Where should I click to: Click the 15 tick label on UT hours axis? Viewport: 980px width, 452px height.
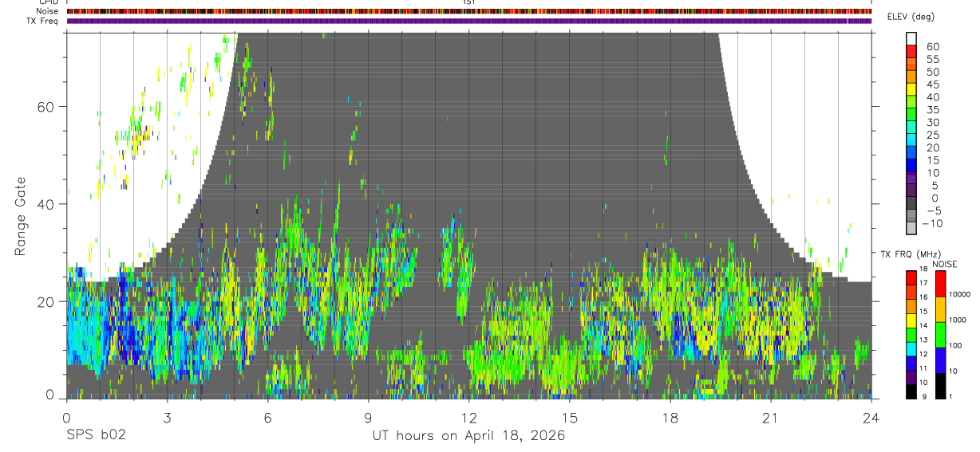[569, 417]
